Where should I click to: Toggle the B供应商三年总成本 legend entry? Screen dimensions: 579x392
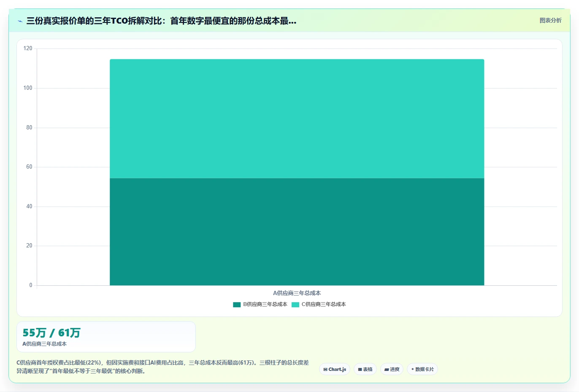pyautogui.click(x=260, y=304)
